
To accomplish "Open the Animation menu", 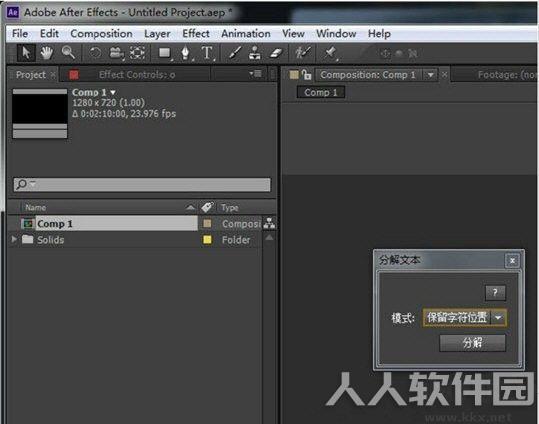I will (246, 34).
